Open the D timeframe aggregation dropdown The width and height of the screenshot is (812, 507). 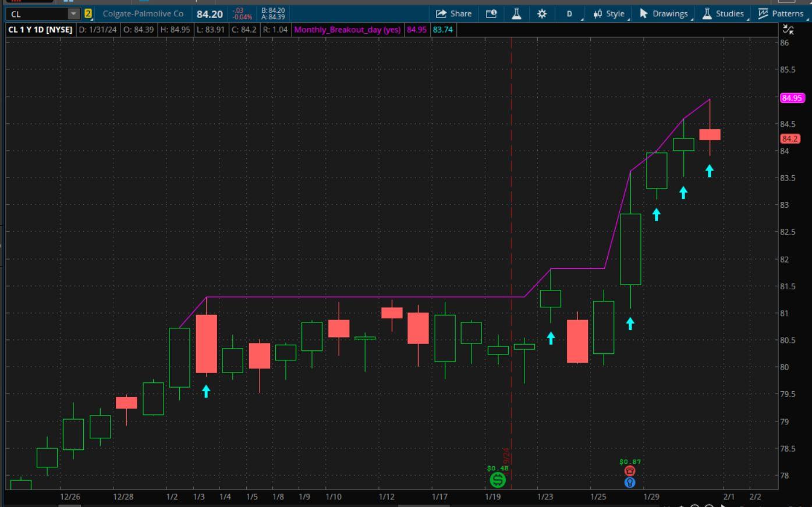click(570, 13)
